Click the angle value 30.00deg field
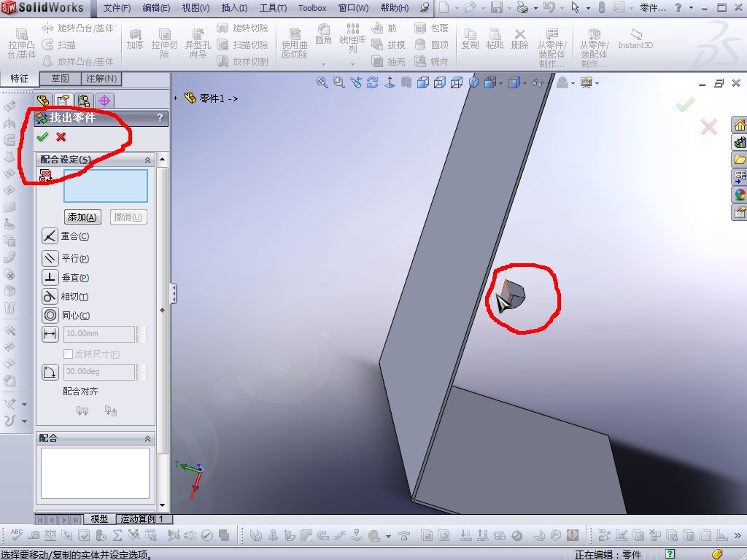The height and width of the screenshot is (560, 747). click(x=99, y=372)
